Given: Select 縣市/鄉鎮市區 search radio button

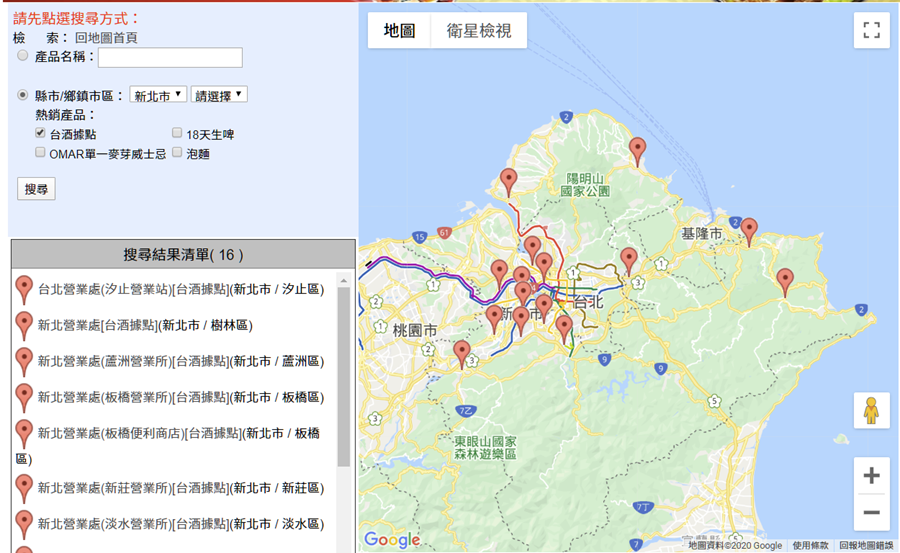Looking at the screenshot, I should 22,95.
